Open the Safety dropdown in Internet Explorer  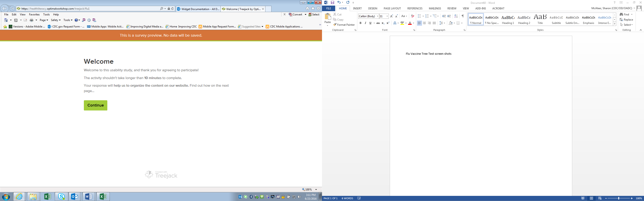[56, 20]
